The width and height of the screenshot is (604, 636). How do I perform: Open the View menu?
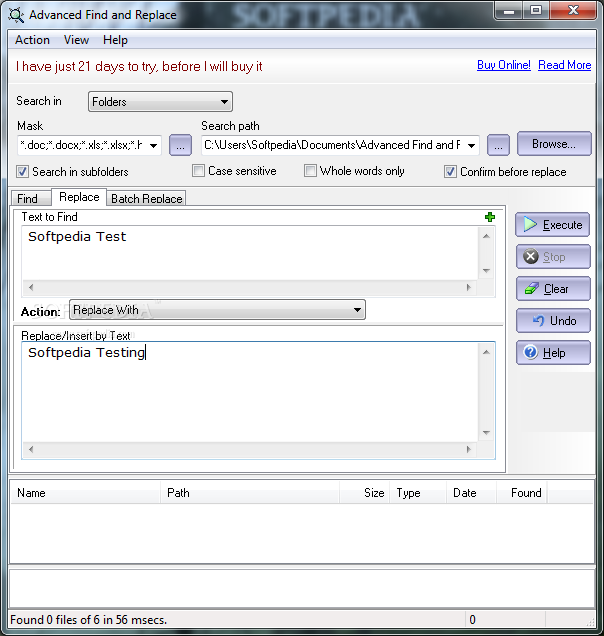click(x=76, y=40)
